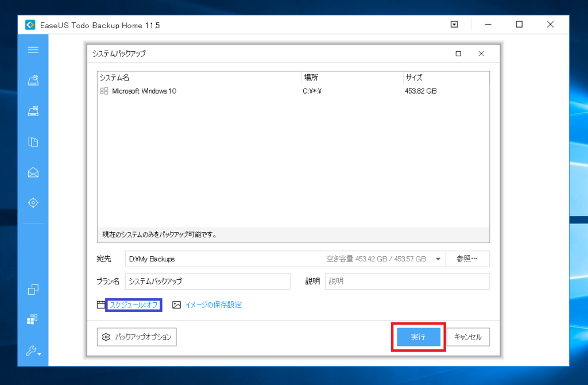The image size is (588, 385).
Task: Open Clone sidebar icon
Action: 33,289
